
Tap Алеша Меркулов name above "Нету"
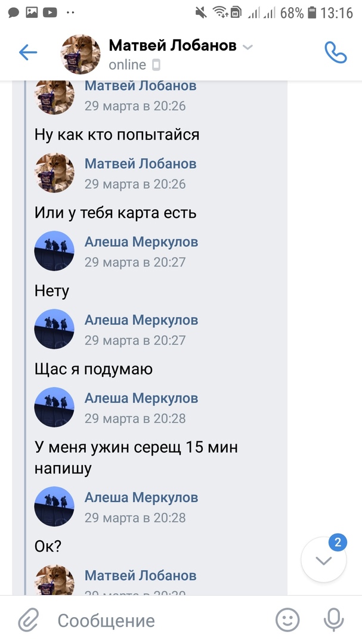pos(141,241)
